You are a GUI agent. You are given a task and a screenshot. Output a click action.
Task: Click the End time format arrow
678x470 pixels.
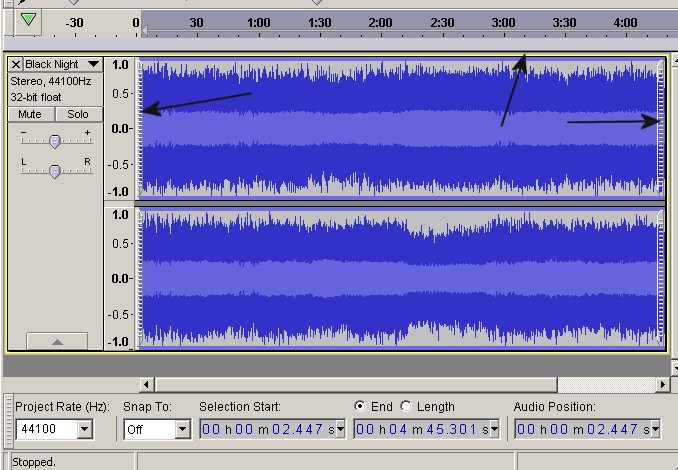(495, 430)
